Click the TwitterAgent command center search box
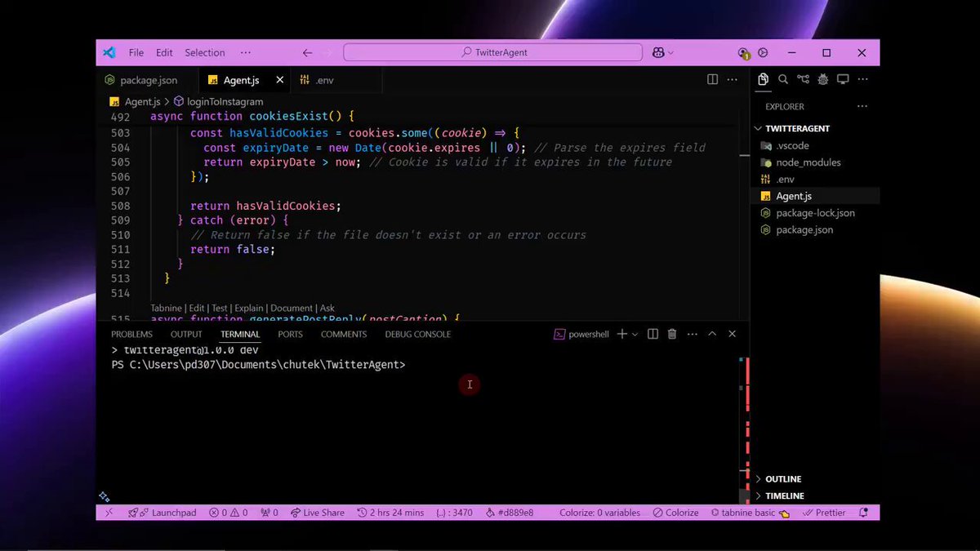 pos(494,52)
